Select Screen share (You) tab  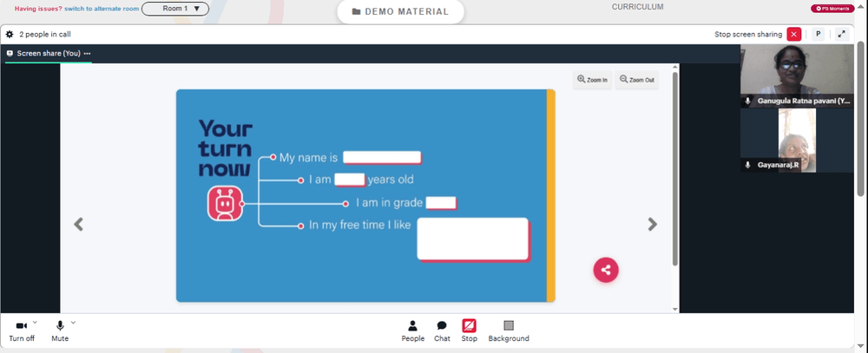click(x=49, y=54)
